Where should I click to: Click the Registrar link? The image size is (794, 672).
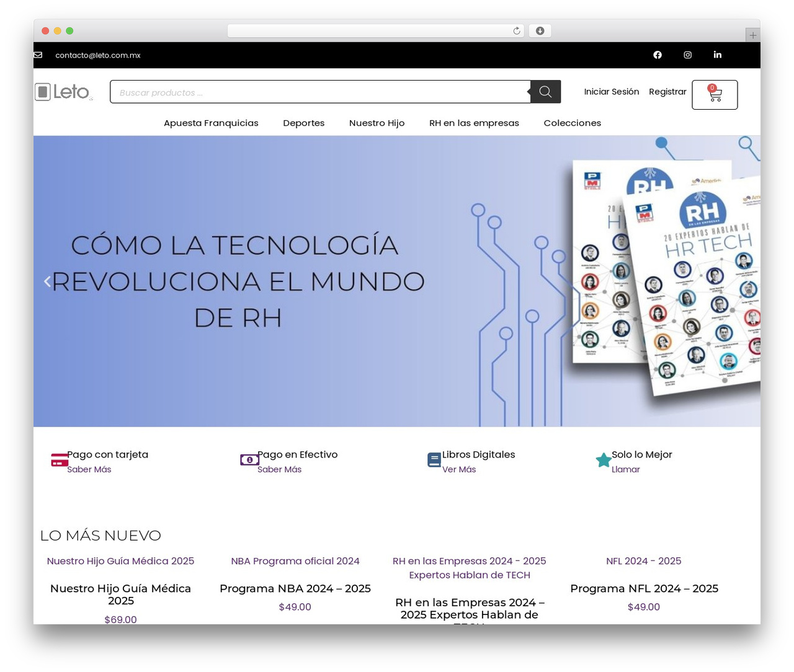coord(667,92)
